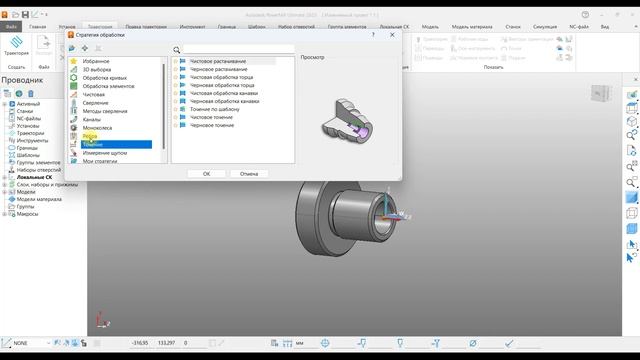Image resolution: width=640 pixels, height=360 pixels.
Task: Click the turning preview thumbnail
Action: (x=347, y=121)
